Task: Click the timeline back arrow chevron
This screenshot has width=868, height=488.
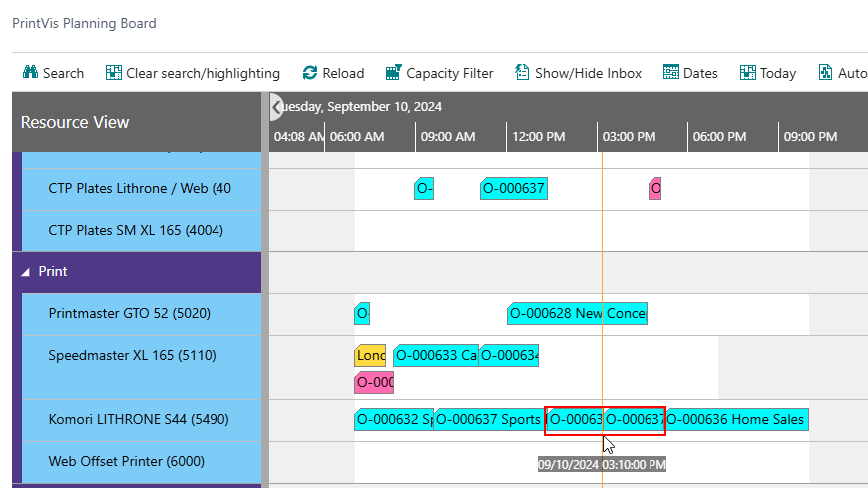Action: [277, 106]
